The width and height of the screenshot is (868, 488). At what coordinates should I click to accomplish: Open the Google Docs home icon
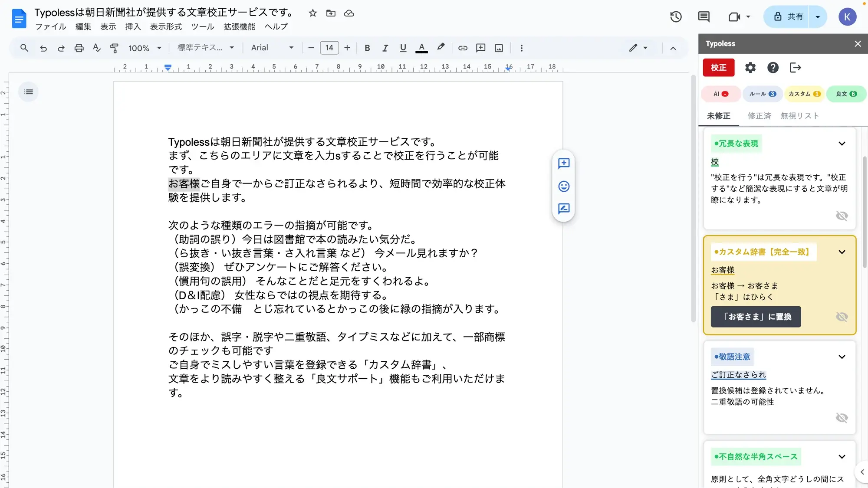(19, 19)
